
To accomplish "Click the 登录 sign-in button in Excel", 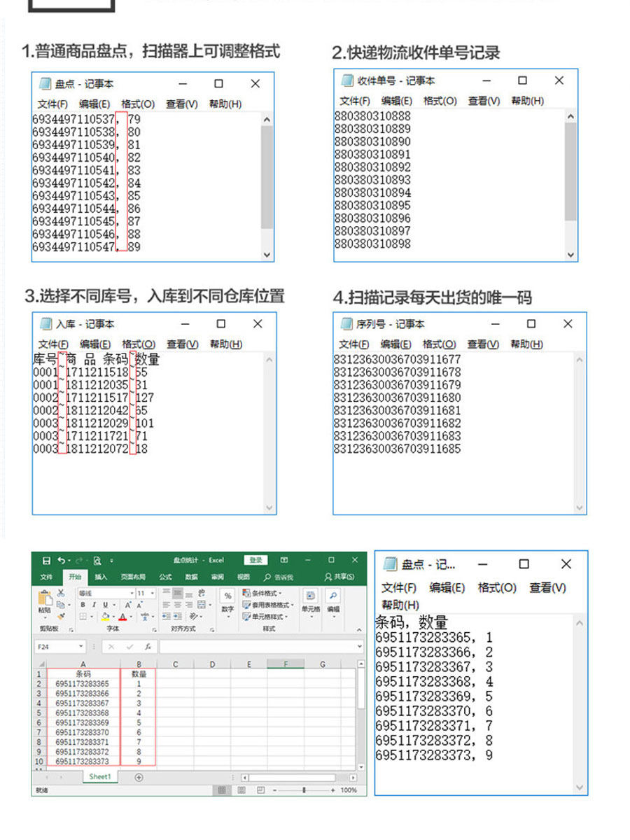I will pos(256,560).
